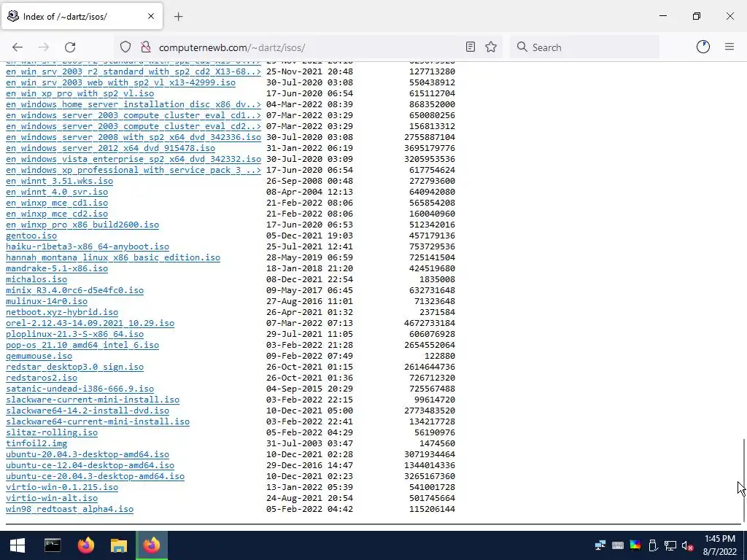Image resolution: width=747 pixels, height=560 pixels.
Task: Go back to the previous page
Action: point(18,47)
